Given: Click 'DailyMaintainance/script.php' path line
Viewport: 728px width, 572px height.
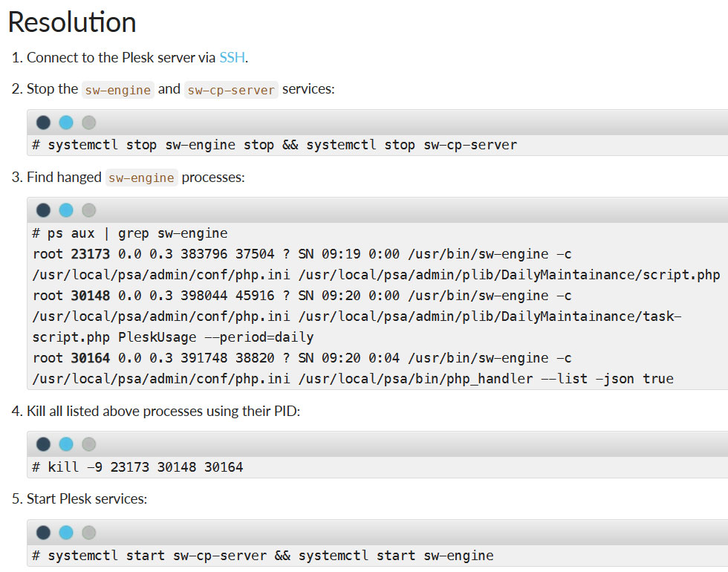Looking at the screenshot, I should pyautogui.click(x=376, y=275).
